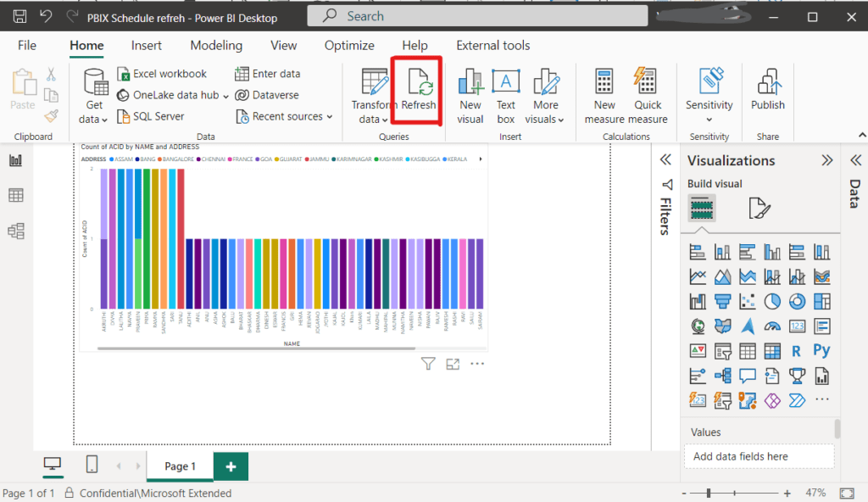Screen dimensions: 868x502
Task: Select the KPI visualization
Action: pos(698,351)
